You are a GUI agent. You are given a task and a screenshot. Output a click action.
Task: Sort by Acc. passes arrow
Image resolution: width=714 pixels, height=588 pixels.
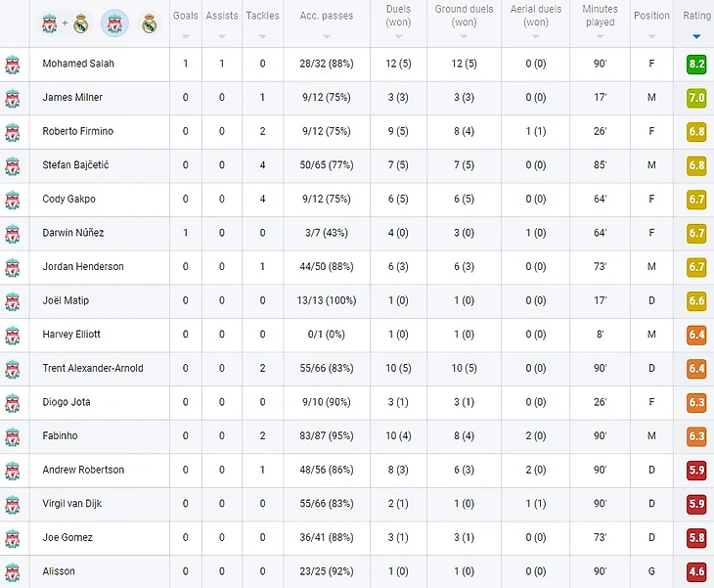327,36
